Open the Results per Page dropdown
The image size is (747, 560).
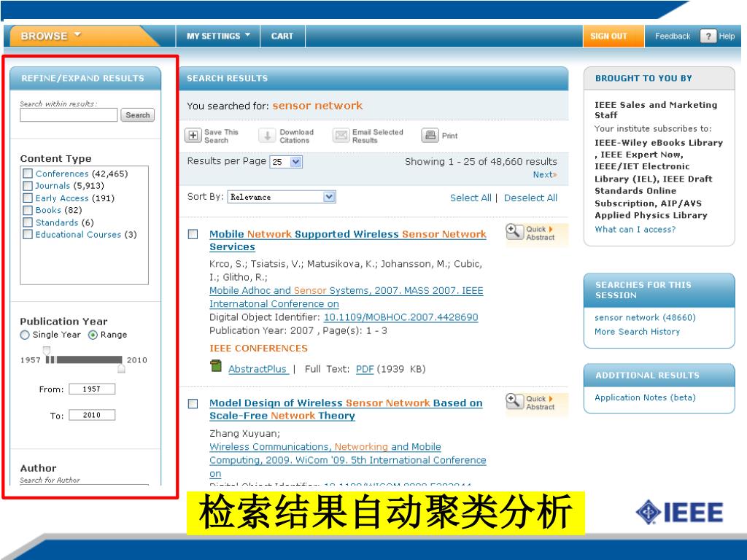[x=286, y=162]
